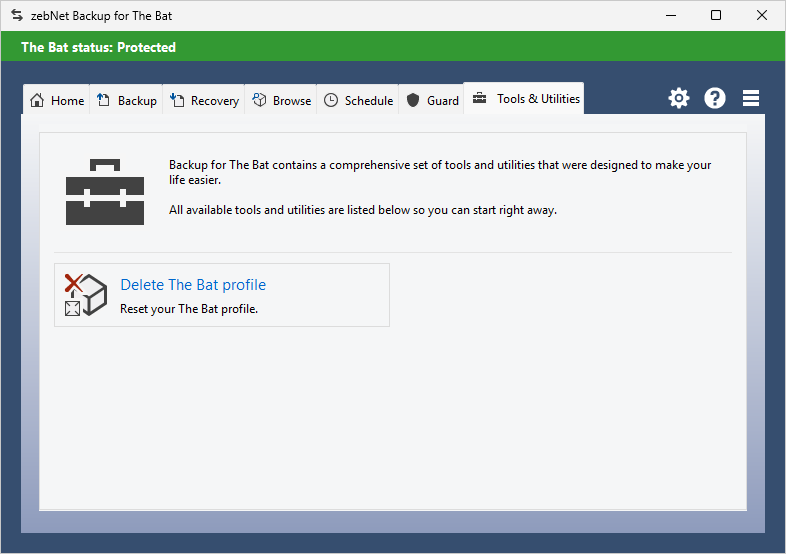Open settings via the gear icon
Screen dimensions: 786x554
tap(679, 98)
